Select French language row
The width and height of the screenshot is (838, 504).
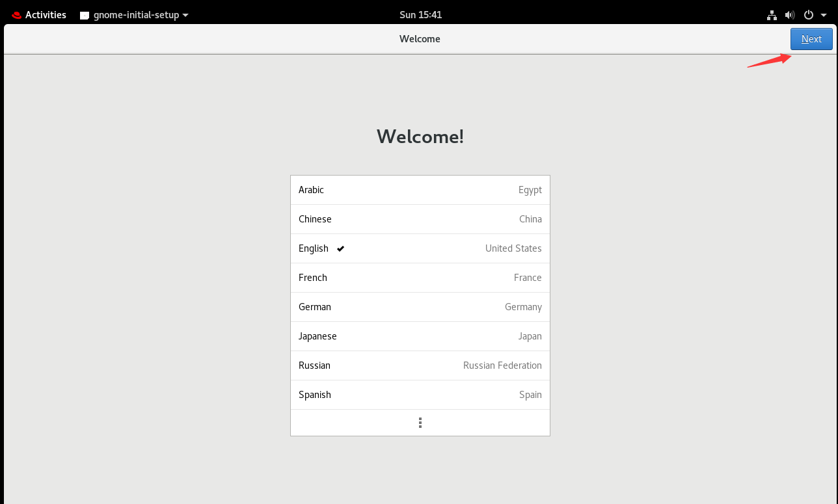[x=420, y=278]
